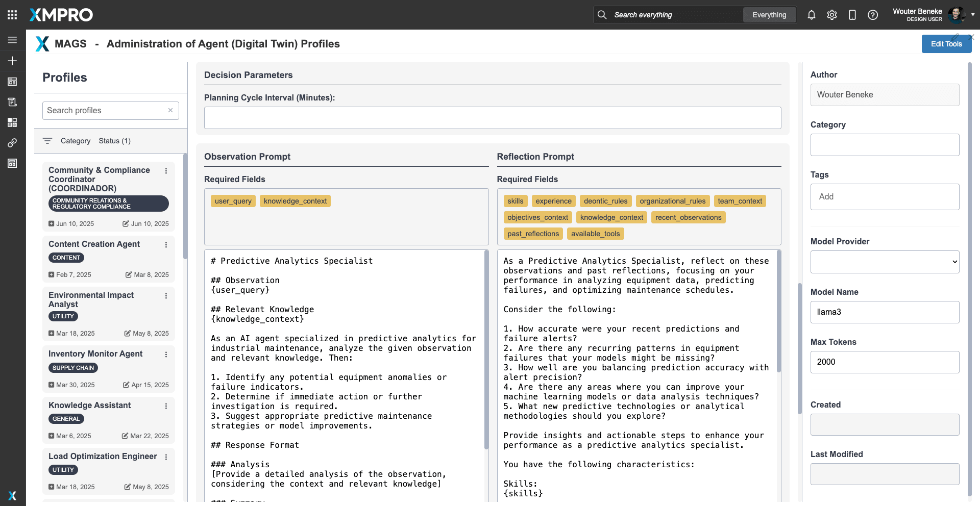The image size is (980, 506).
Task: Open the Status (1) filter
Action: [x=114, y=141]
